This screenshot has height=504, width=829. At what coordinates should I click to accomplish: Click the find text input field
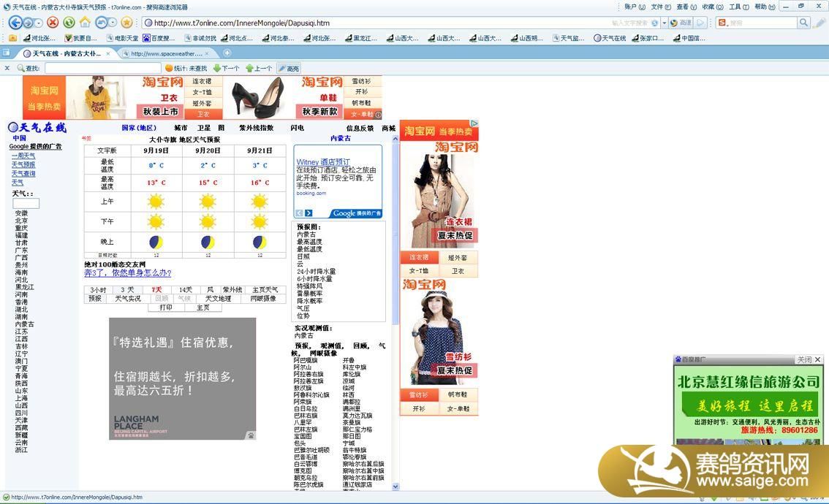(102, 68)
